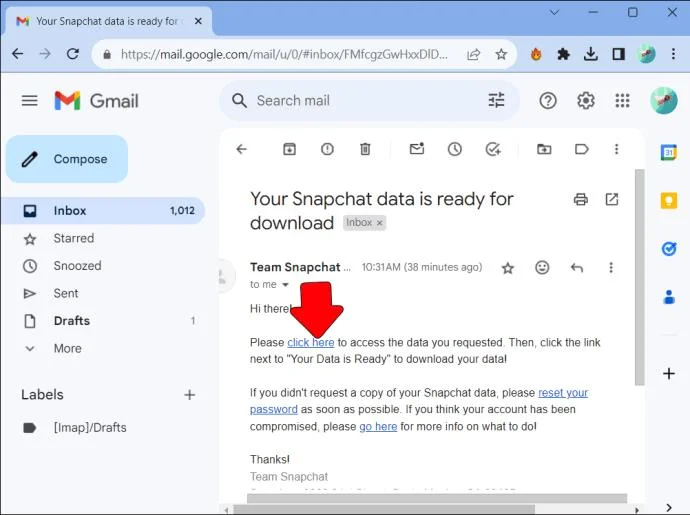Go back to inbox arrow
Image resolution: width=690 pixels, height=515 pixels.
(242, 149)
